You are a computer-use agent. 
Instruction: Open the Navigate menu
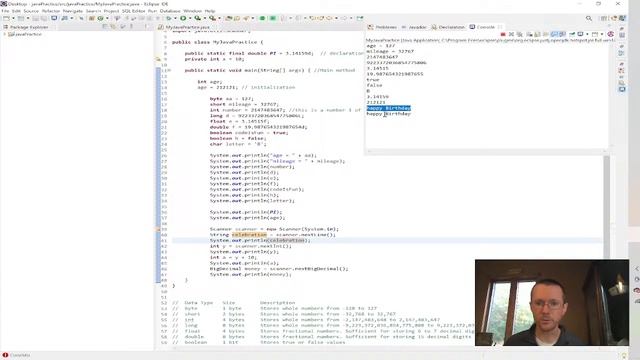(73, 11)
